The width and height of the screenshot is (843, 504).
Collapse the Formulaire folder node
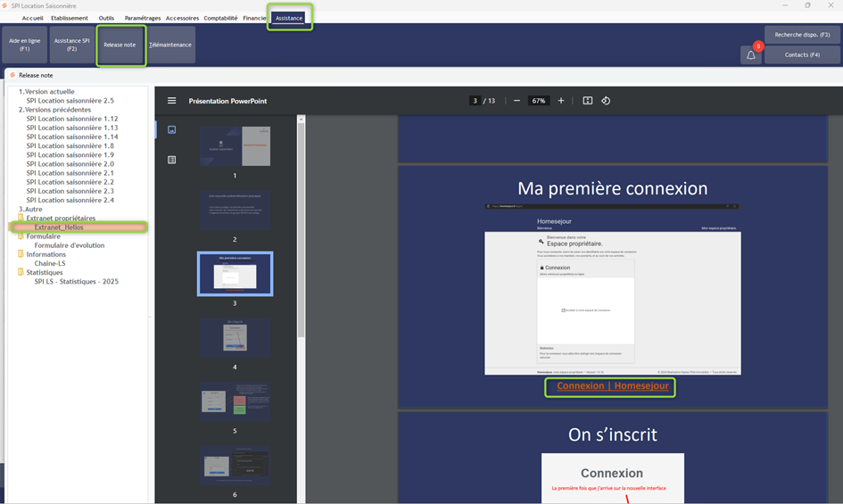click(43, 236)
